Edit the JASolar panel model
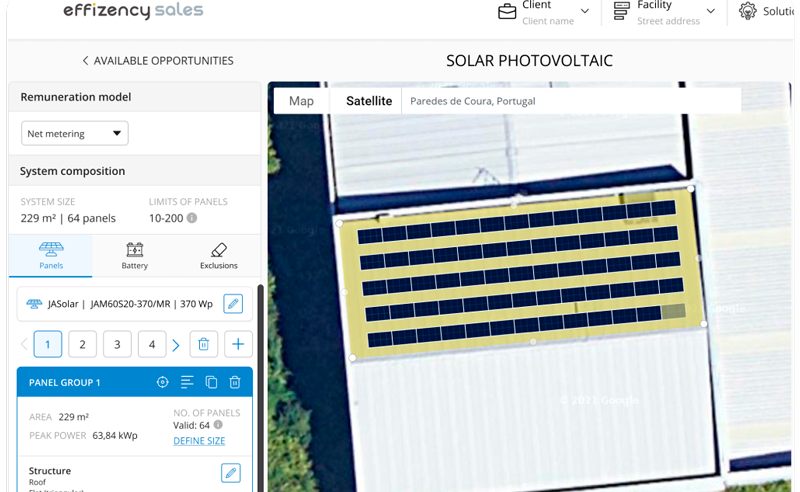800x492 pixels. click(232, 304)
